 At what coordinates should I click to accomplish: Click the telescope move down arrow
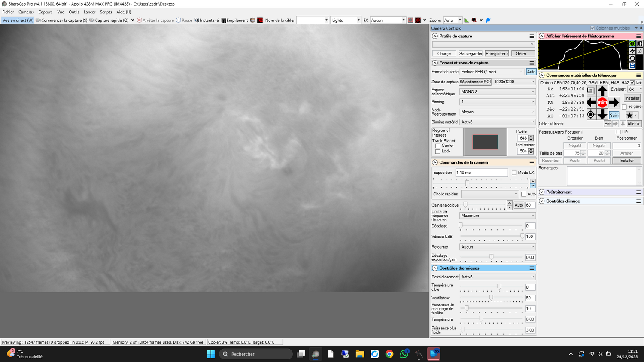tap(602, 114)
